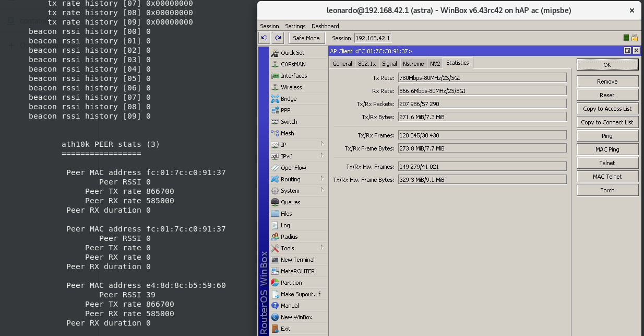Expand the Tools submenu
Image resolution: width=644 pixels, height=336 pixels.
322,248
